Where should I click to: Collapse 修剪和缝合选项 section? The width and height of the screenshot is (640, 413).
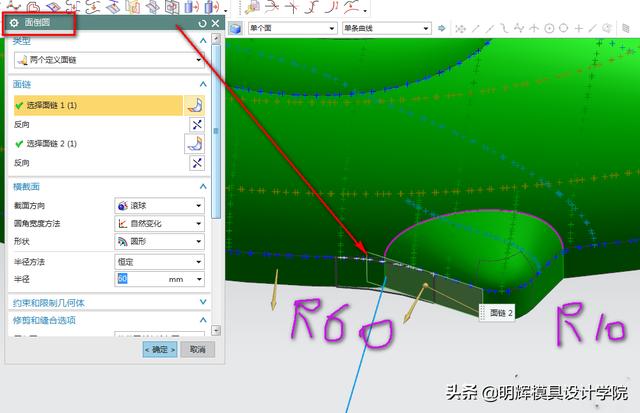click(x=203, y=320)
